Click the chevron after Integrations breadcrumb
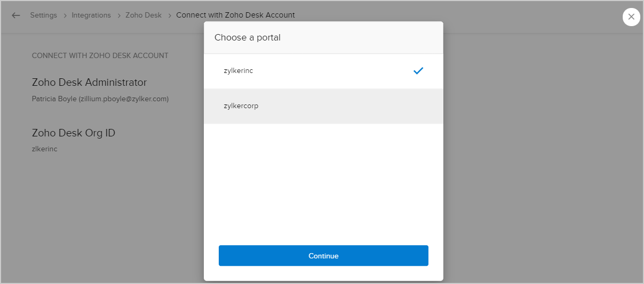644x284 pixels. [118, 15]
